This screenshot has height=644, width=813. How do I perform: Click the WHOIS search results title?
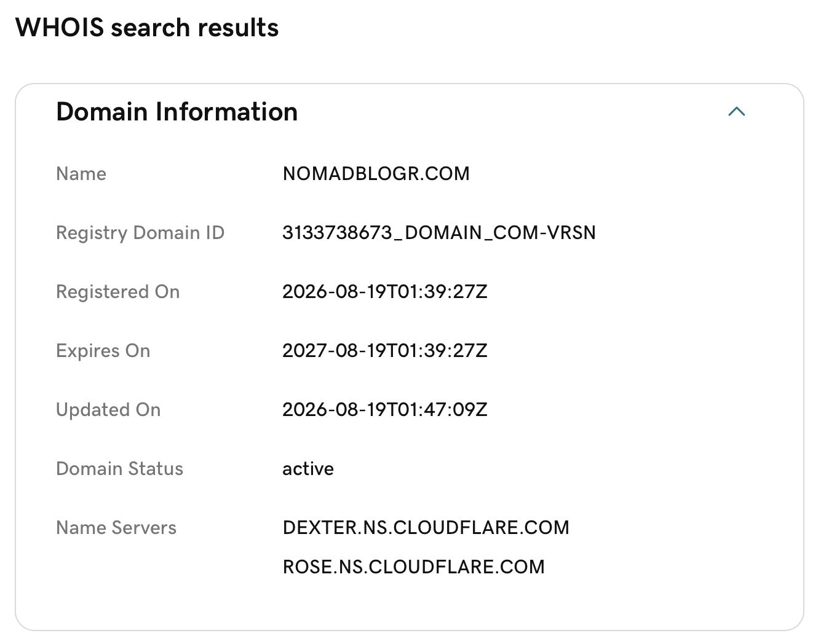[147, 28]
